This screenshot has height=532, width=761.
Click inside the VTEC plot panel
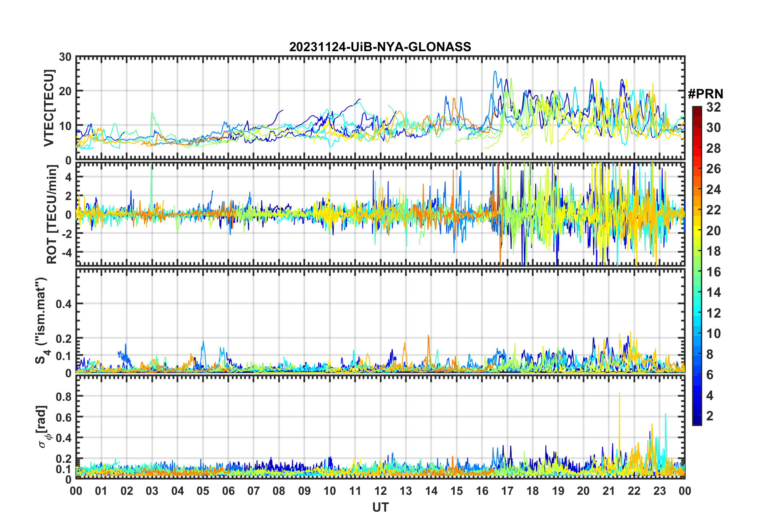(x=380, y=108)
